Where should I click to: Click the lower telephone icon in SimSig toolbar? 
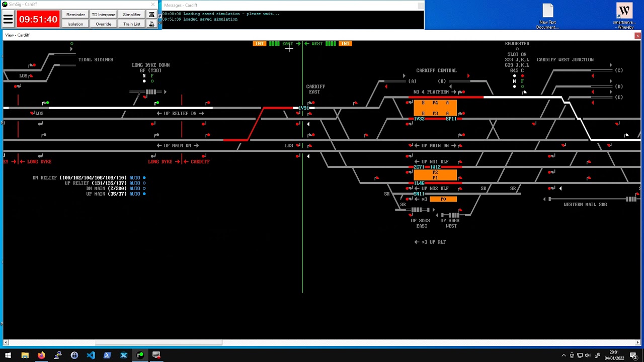click(x=151, y=24)
